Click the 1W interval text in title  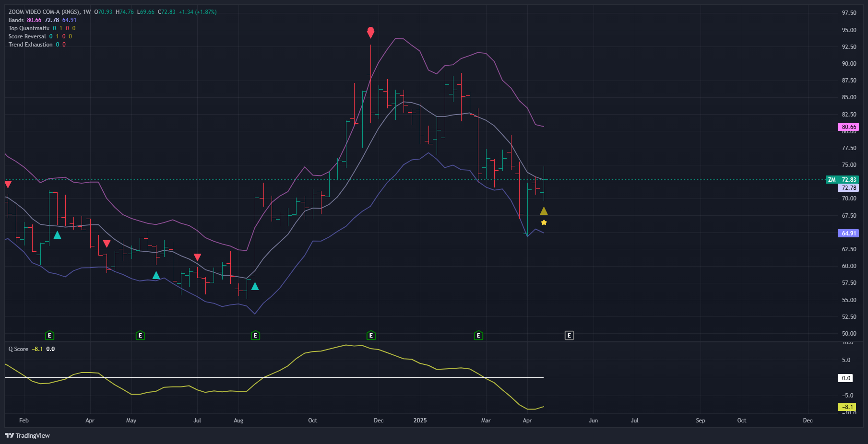point(87,12)
